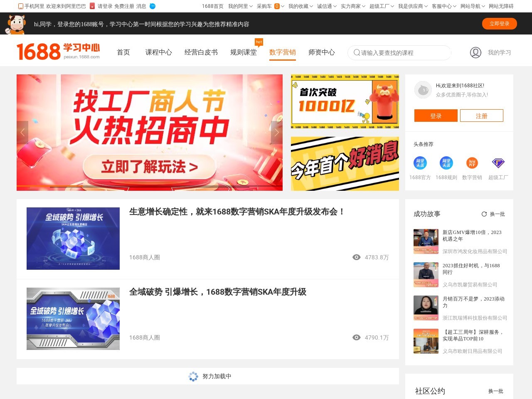The image size is (532, 399).
Task: Click the view count eye icon on SKA article
Action: point(356,257)
